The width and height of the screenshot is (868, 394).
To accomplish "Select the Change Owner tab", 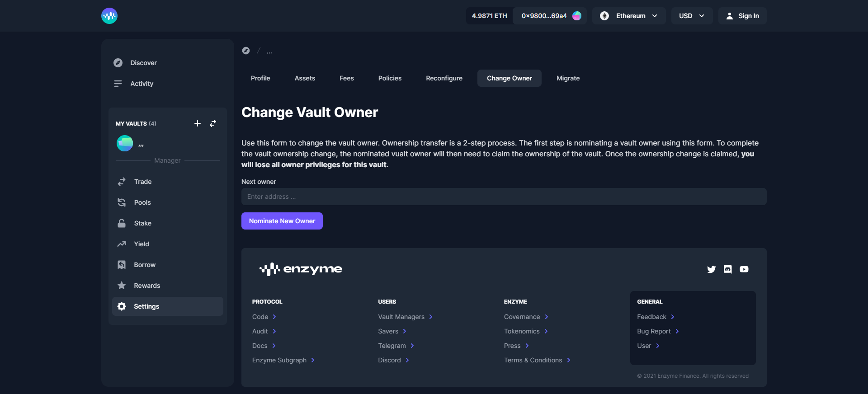I will (x=509, y=78).
